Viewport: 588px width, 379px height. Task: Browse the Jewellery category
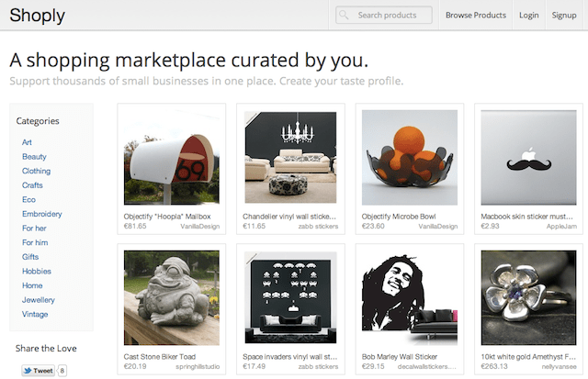(39, 300)
